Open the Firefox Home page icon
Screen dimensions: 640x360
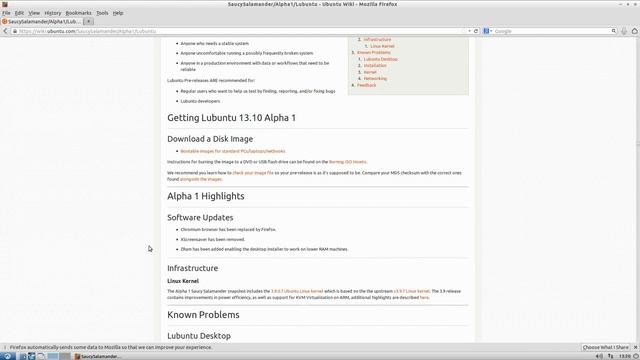click(x=635, y=31)
